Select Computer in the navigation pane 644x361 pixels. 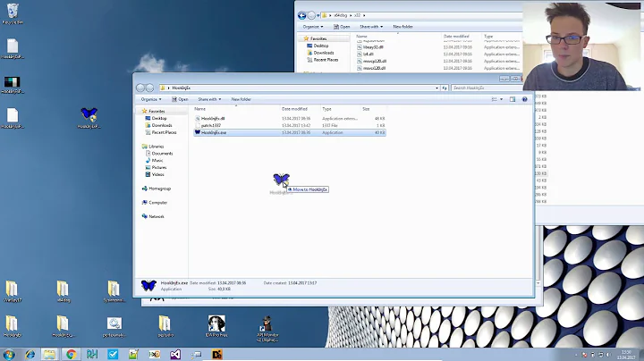coord(157,203)
